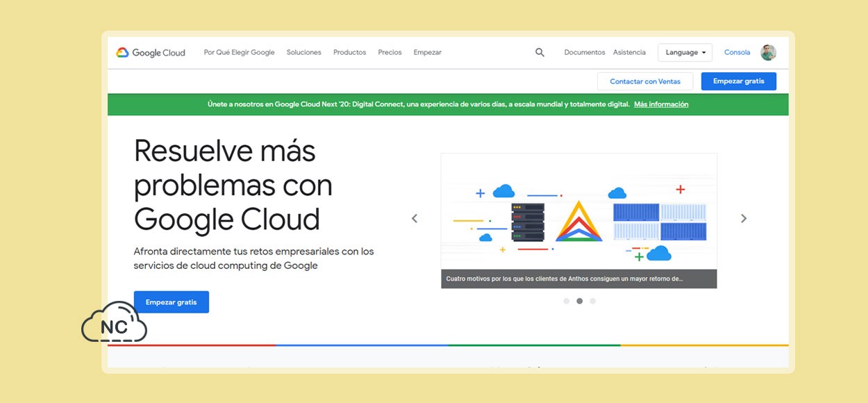Open the search magnifier icon
This screenshot has height=403, width=868.
tap(540, 53)
